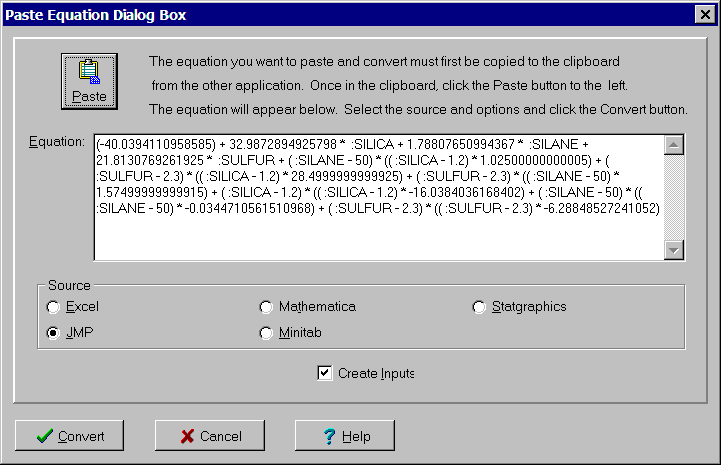
Task: Toggle the Create Inputs checkbox
Action: [324, 373]
